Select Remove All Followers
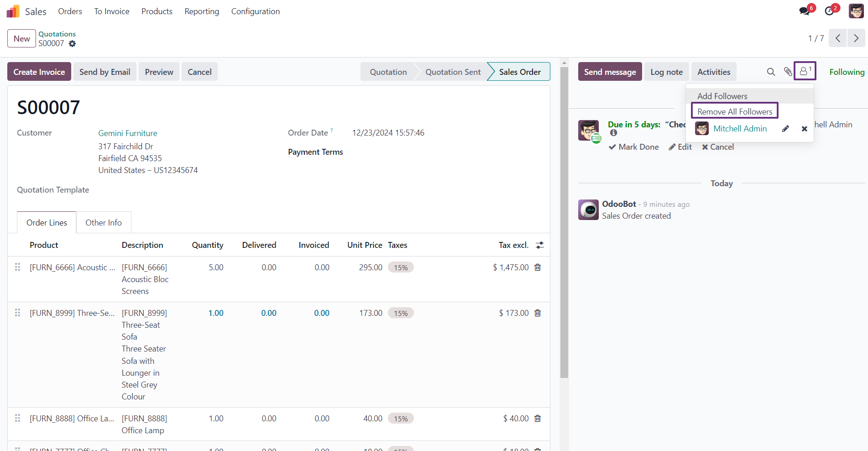The height and width of the screenshot is (451, 868). click(735, 111)
